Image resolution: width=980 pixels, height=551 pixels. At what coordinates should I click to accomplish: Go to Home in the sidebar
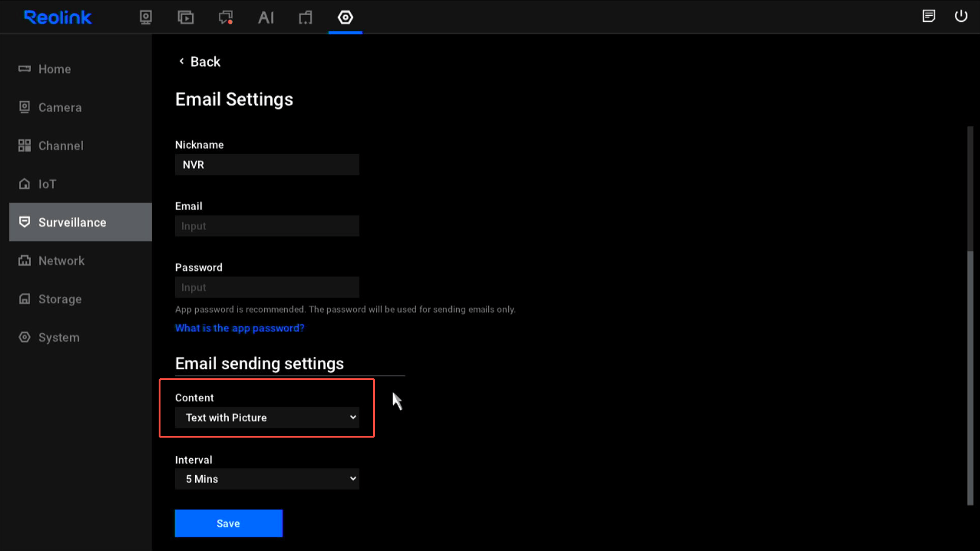click(x=80, y=69)
